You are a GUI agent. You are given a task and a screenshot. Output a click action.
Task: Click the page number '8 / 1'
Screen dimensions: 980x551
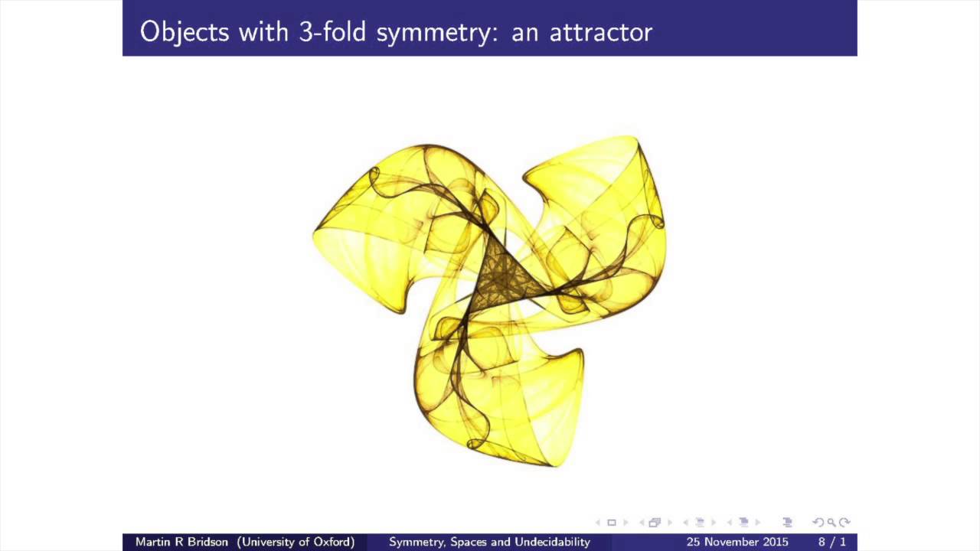click(832, 542)
